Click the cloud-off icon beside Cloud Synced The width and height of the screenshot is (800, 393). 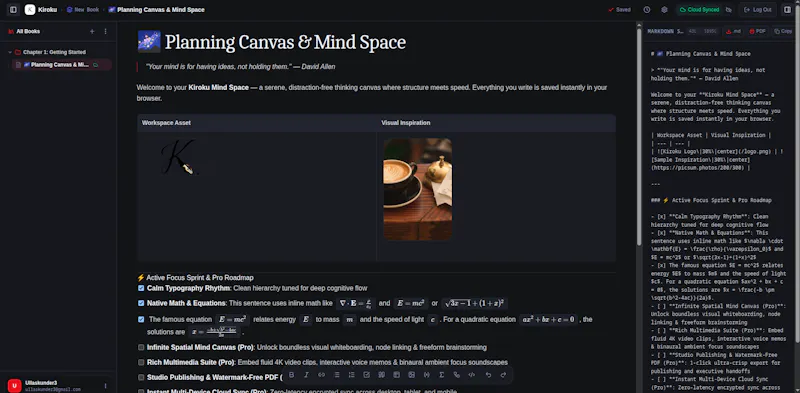[x=728, y=10]
